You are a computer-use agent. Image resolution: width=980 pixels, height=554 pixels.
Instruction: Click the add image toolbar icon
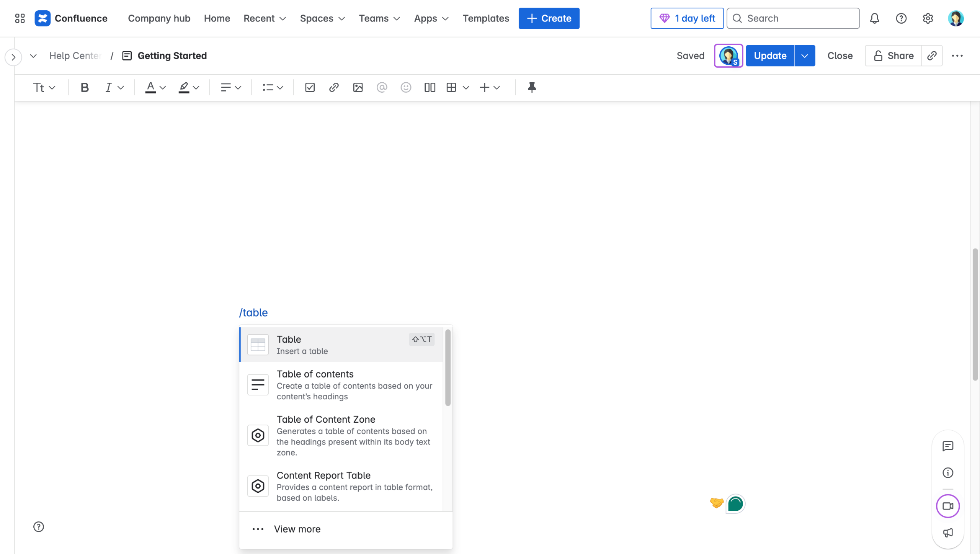(x=358, y=88)
